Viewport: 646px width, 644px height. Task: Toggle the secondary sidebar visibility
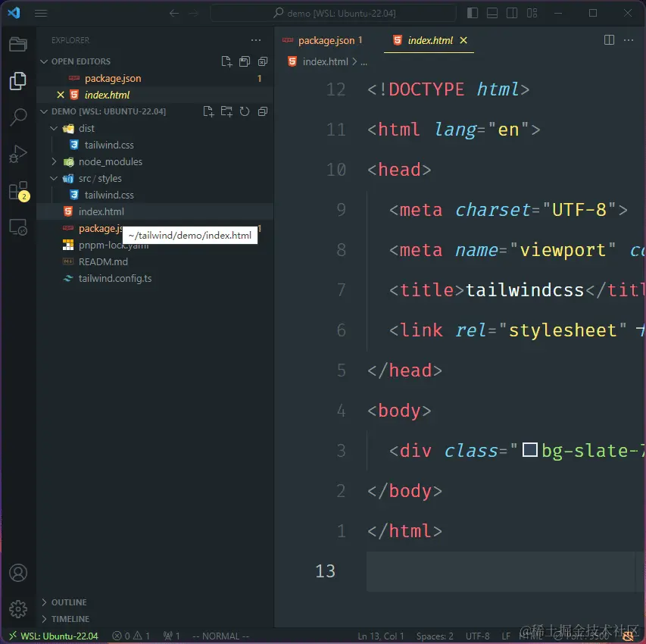[x=513, y=13]
